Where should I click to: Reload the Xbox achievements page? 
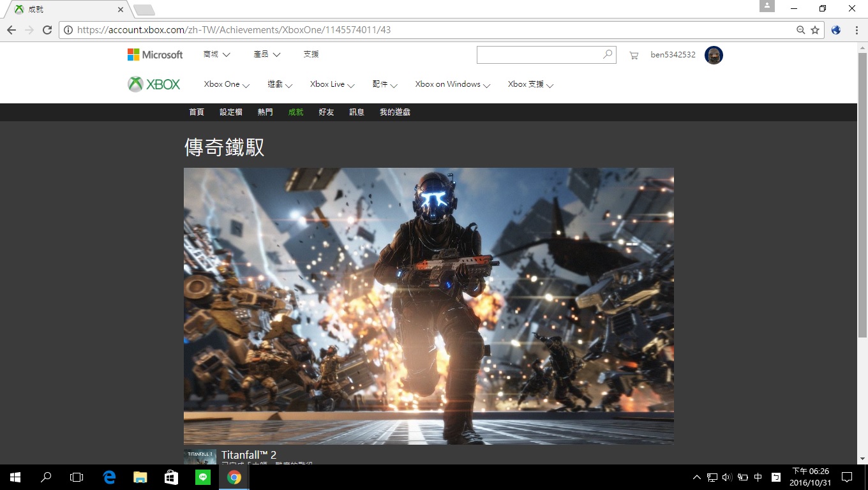(47, 30)
